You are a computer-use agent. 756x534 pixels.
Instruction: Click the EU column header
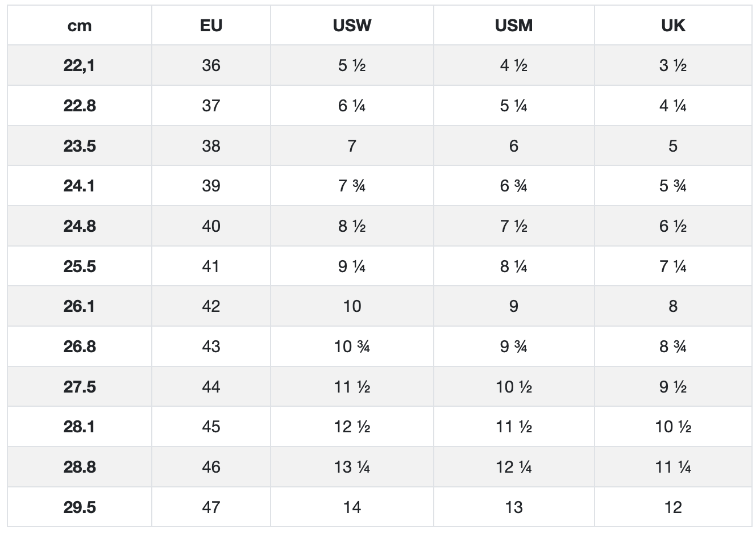pyautogui.click(x=211, y=26)
